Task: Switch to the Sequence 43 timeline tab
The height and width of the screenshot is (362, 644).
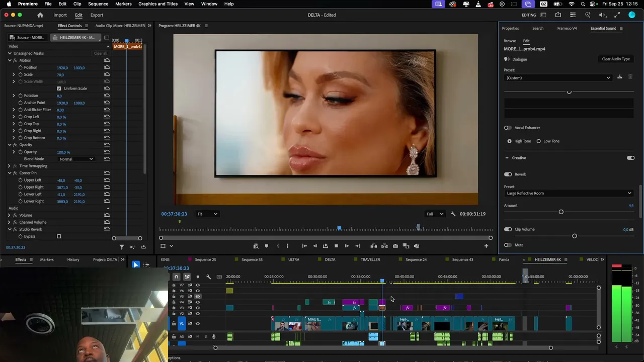Action: click(462, 259)
